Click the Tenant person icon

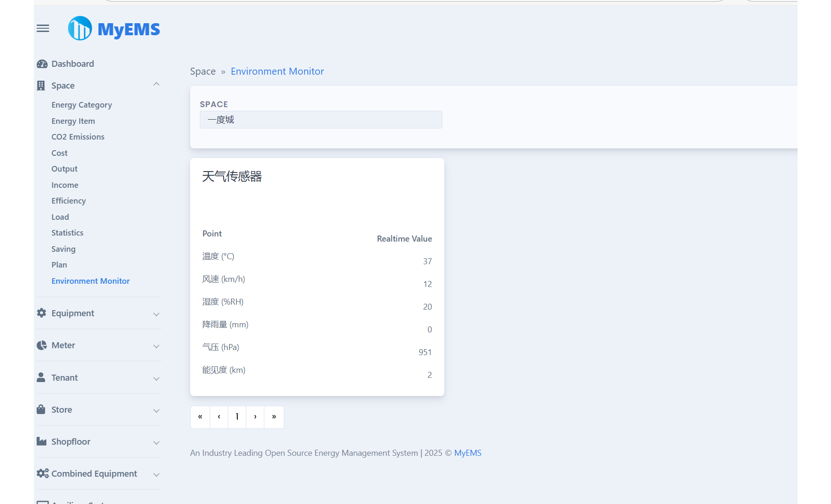[x=41, y=377]
